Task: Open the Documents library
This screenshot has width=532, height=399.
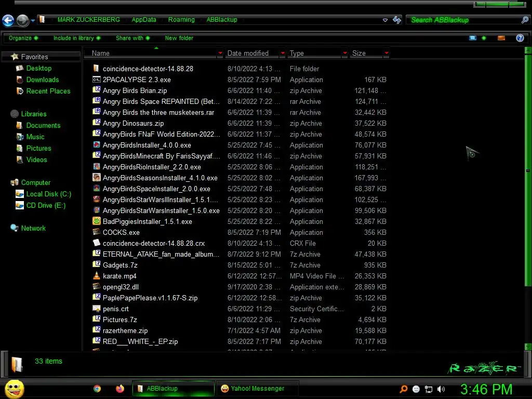Action: [43, 126]
